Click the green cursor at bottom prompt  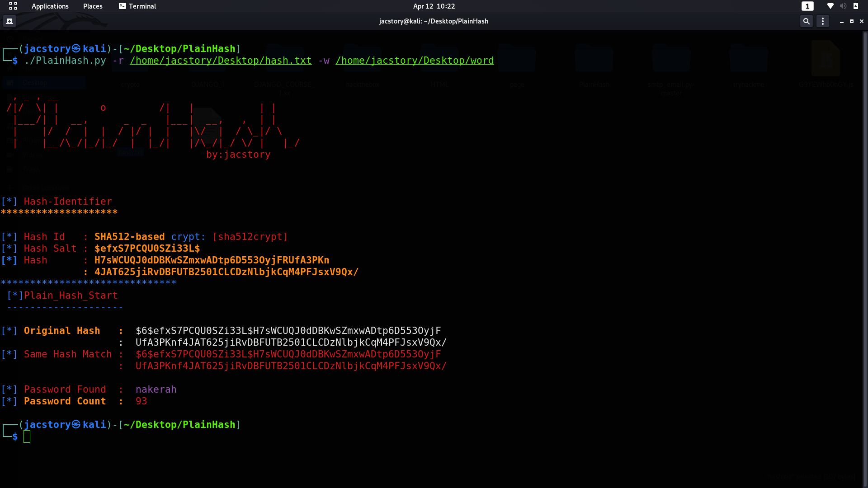(x=27, y=436)
